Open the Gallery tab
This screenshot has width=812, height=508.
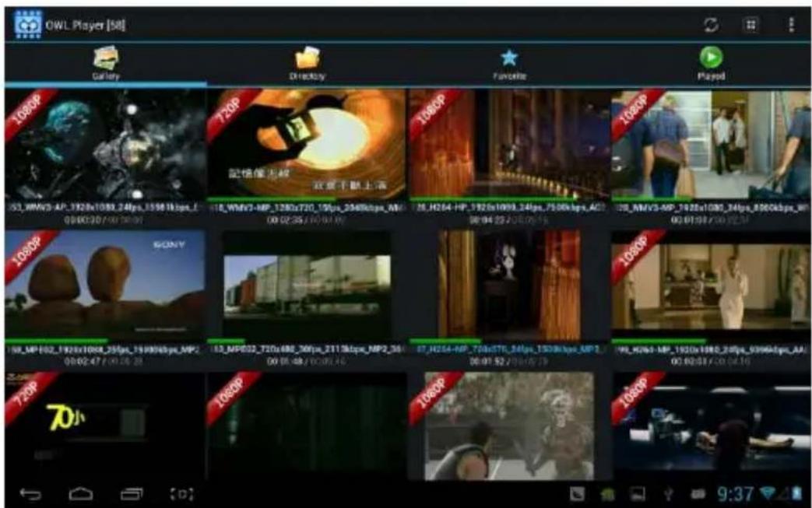coord(106,63)
